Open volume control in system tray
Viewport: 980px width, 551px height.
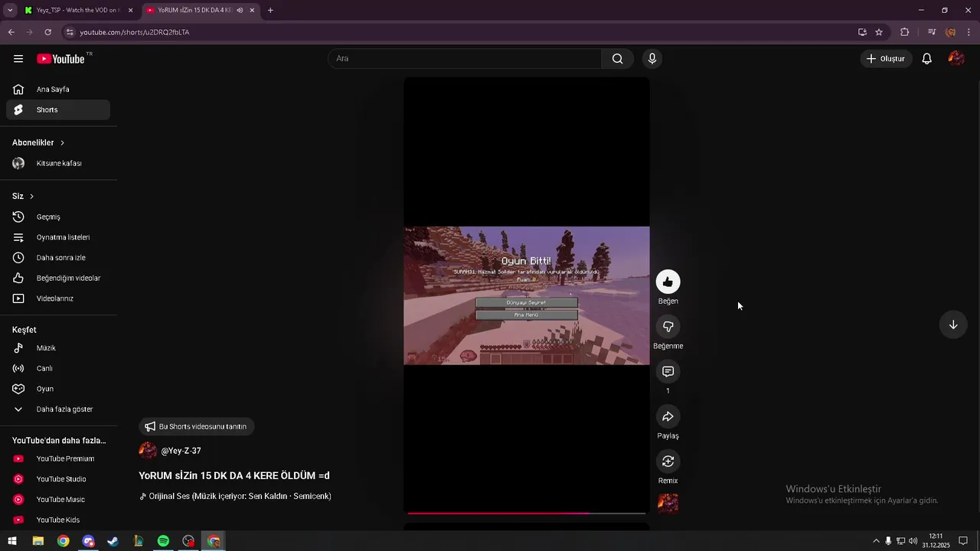pos(913,541)
